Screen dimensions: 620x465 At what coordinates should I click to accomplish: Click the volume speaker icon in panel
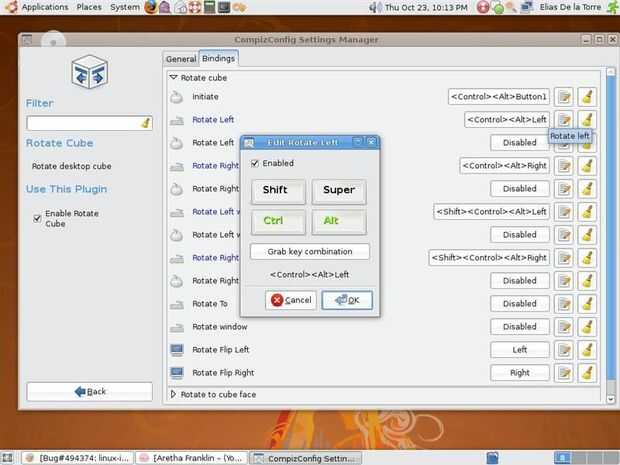[x=374, y=7]
